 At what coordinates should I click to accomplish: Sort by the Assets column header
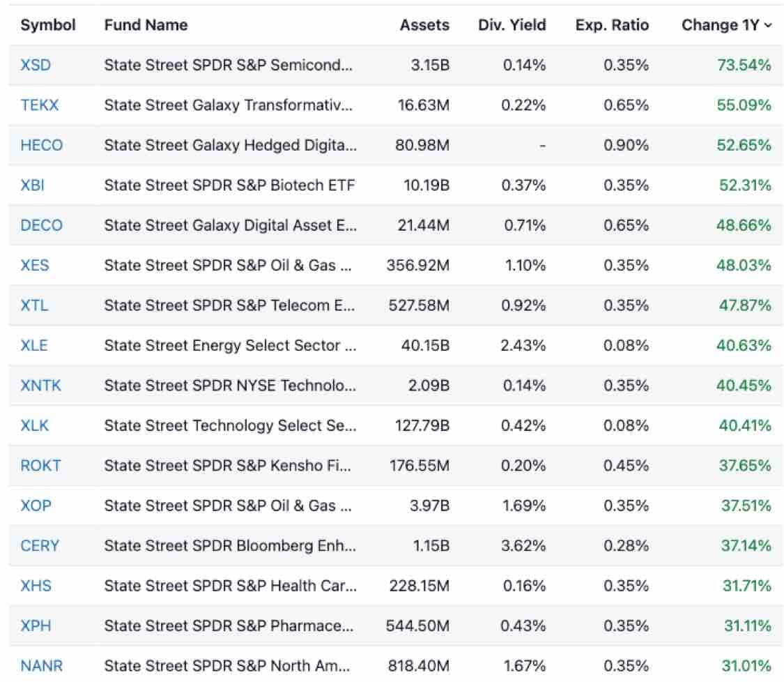point(424,25)
